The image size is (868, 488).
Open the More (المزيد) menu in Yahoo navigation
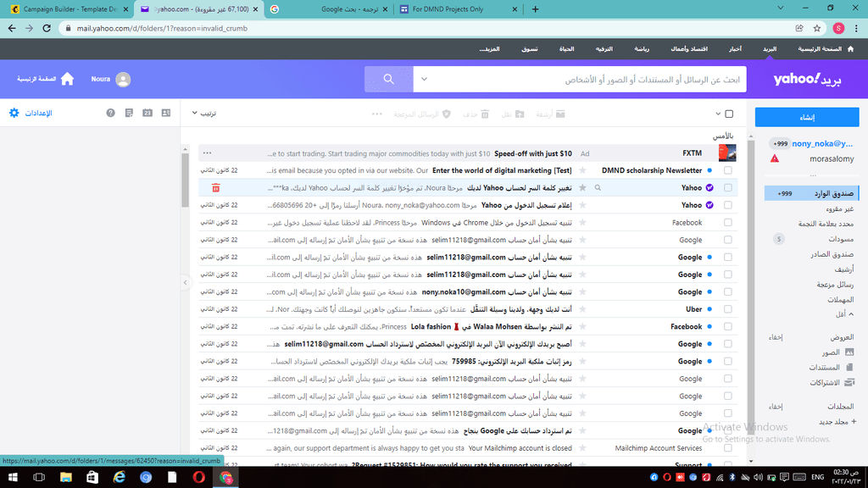click(x=489, y=49)
